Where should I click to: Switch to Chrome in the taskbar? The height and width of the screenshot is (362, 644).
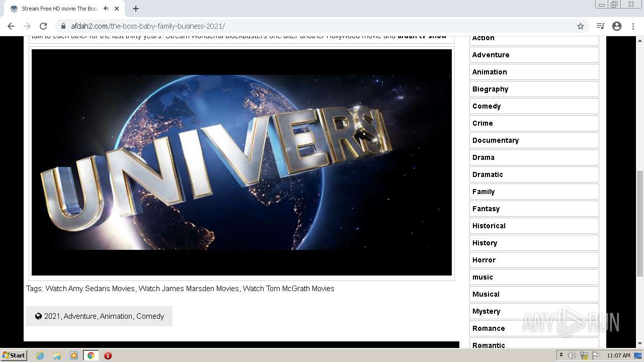tap(91, 355)
